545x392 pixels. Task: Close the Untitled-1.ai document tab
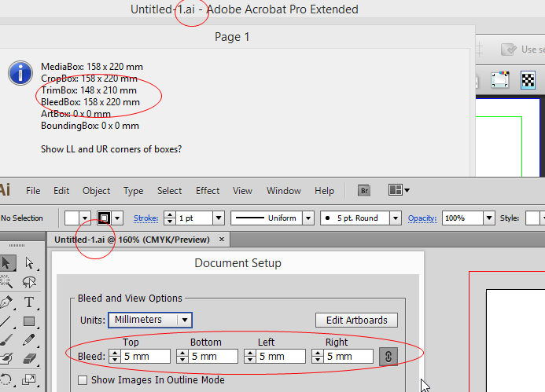[x=222, y=240]
